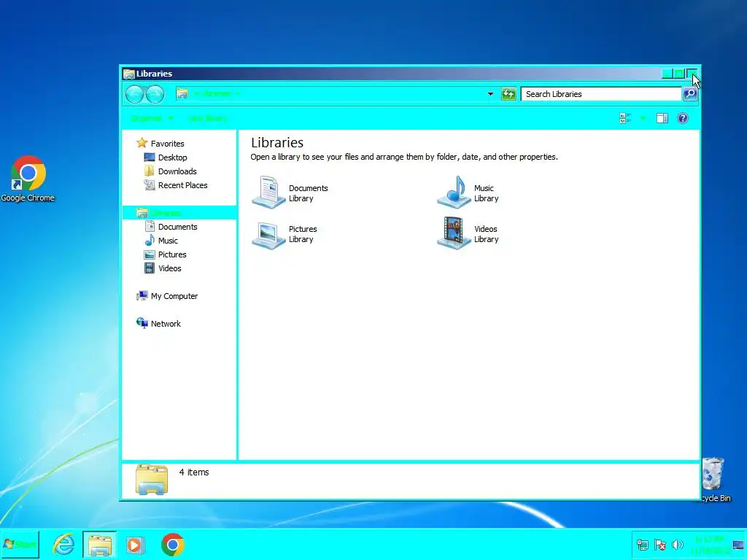Open Help with the question mark icon
The width and height of the screenshot is (747, 560).
click(x=682, y=118)
